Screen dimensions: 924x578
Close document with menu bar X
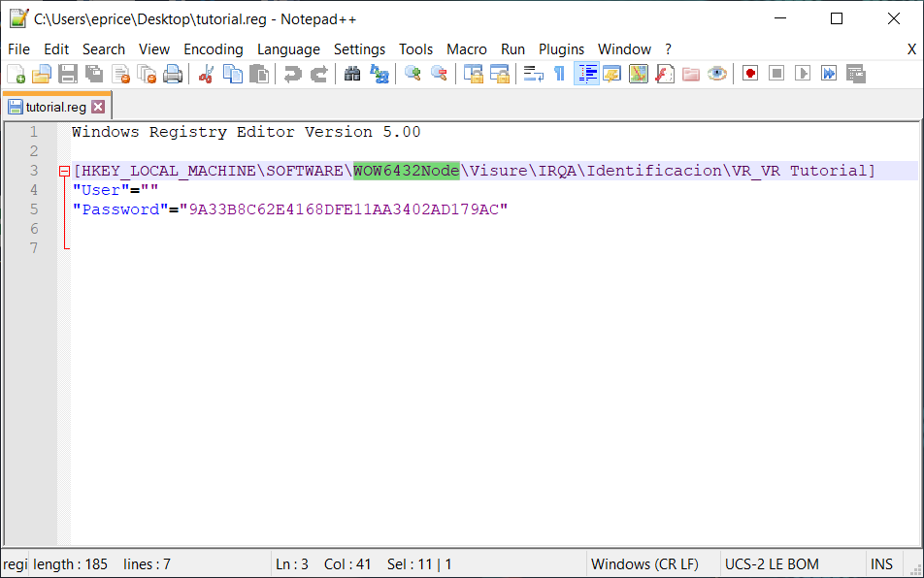(911, 49)
